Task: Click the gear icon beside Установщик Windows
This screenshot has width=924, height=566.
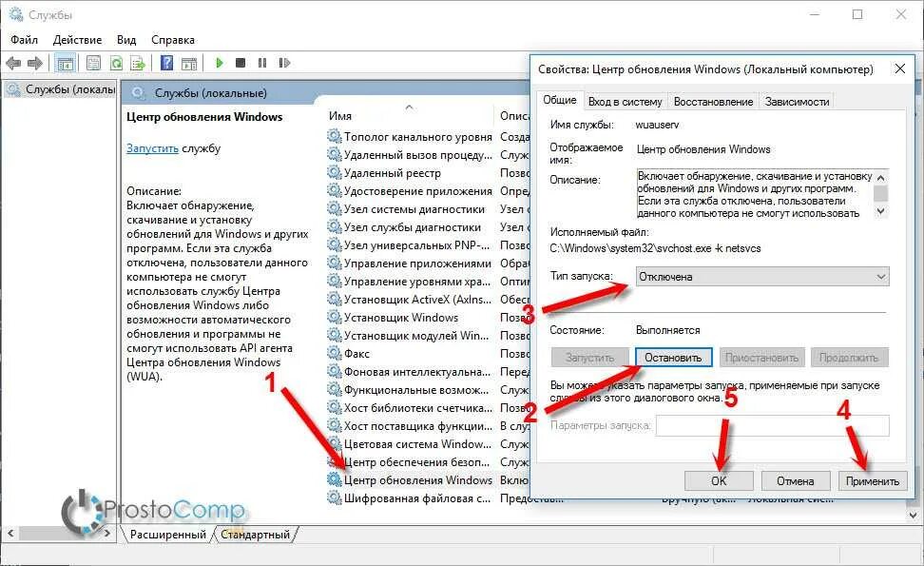Action: click(335, 318)
